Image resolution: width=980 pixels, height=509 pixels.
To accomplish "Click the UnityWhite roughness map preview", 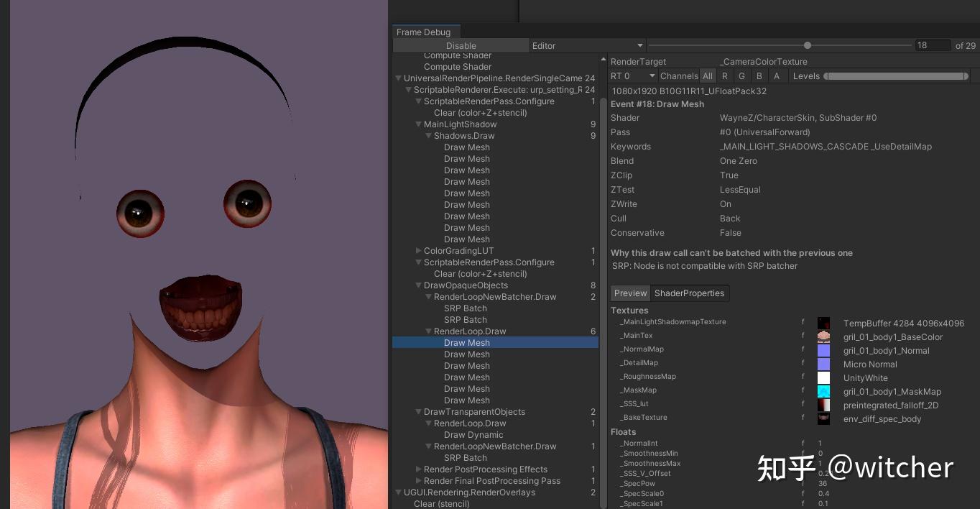I will click(x=823, y=377).
